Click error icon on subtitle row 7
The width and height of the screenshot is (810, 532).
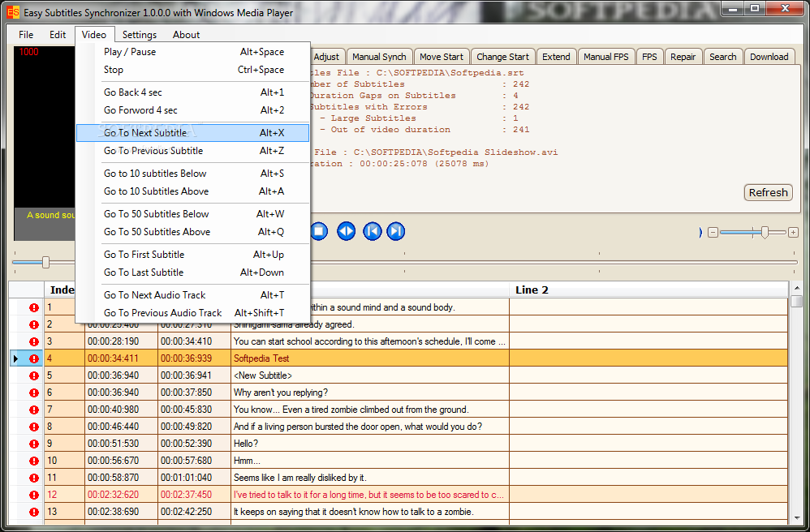tap(34, 410)
